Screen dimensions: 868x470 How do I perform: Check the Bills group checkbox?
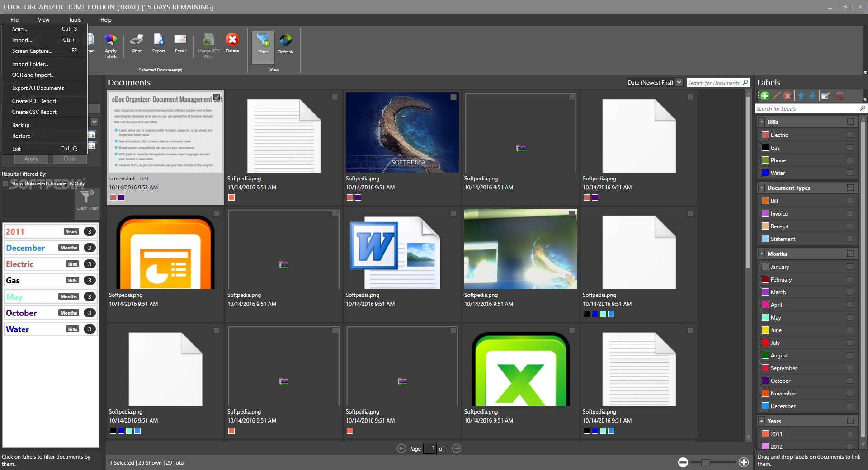coord(850,122)
